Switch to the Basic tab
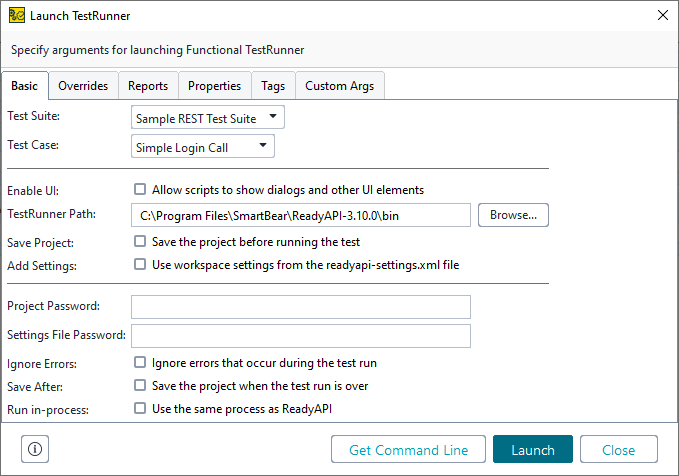 pos(25,86)
